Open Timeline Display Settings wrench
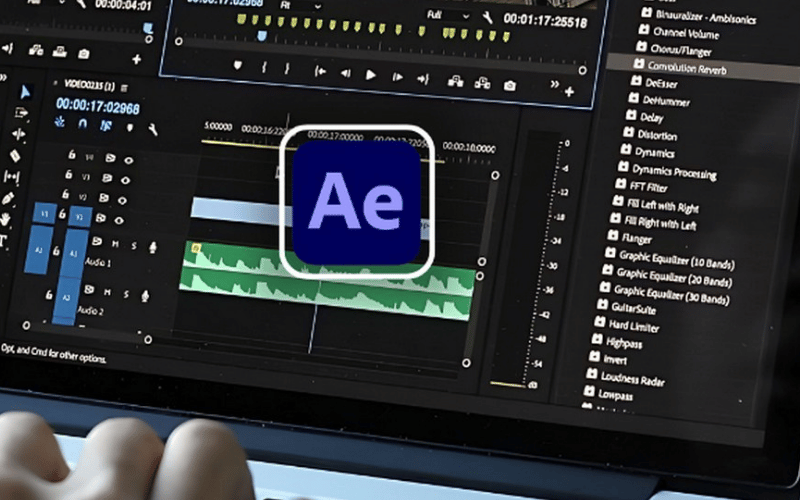This screenshot has width=800, height=500. tap(153, 129)
